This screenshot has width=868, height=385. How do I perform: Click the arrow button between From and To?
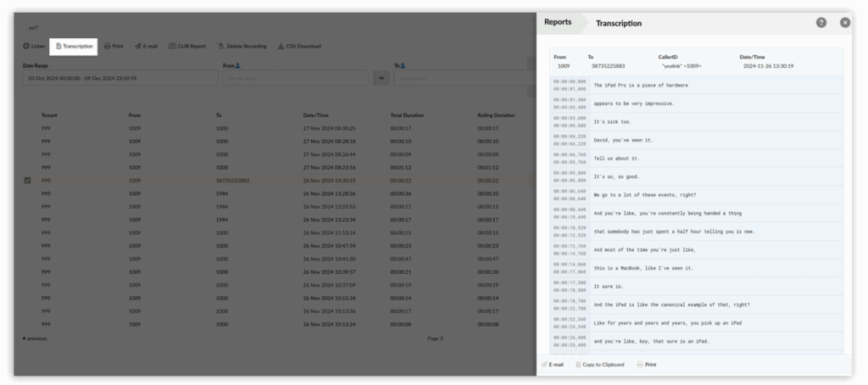(x=381, y=78)
